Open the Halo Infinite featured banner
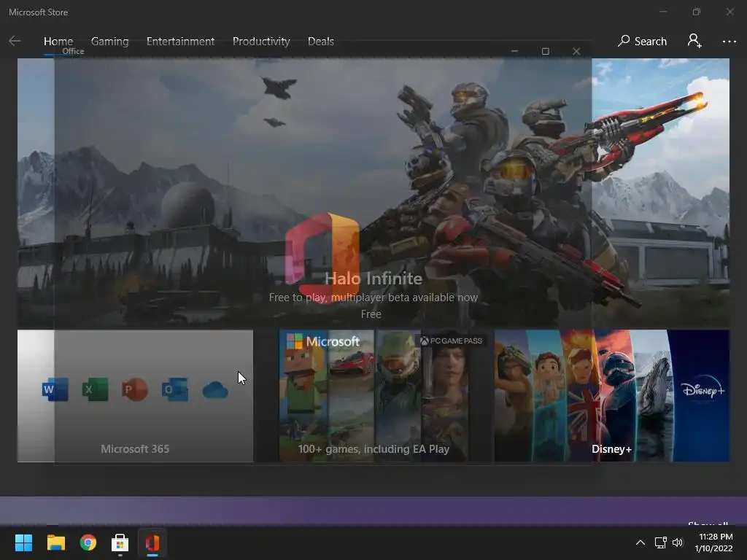The height and width of the screenshot is (560, 747). [373, 192]
